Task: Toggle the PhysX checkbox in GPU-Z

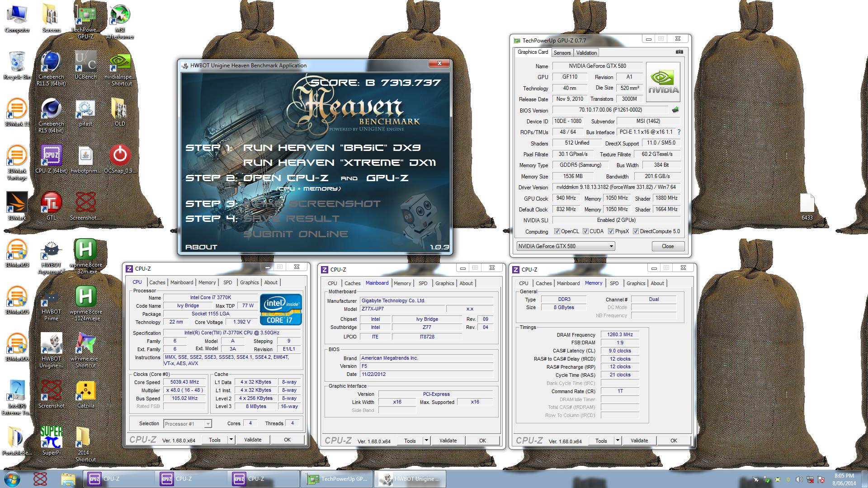Action: (x=611, y=231)
